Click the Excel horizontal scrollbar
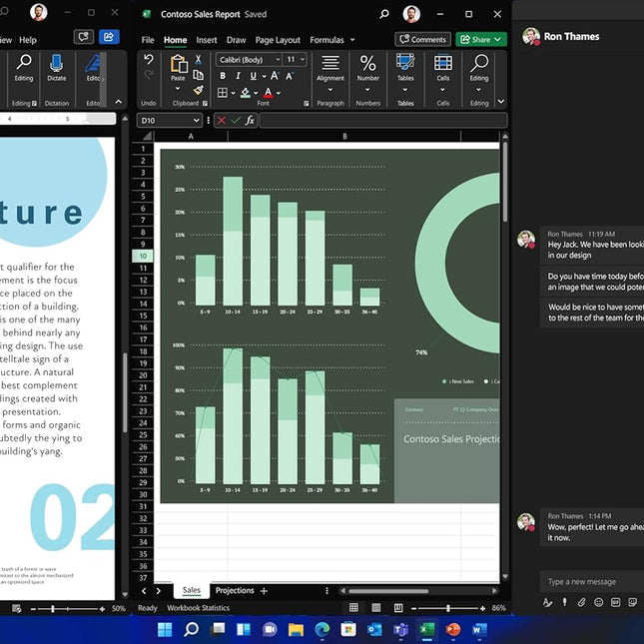This screenshot has height=644, width=644. pos(388,591)
